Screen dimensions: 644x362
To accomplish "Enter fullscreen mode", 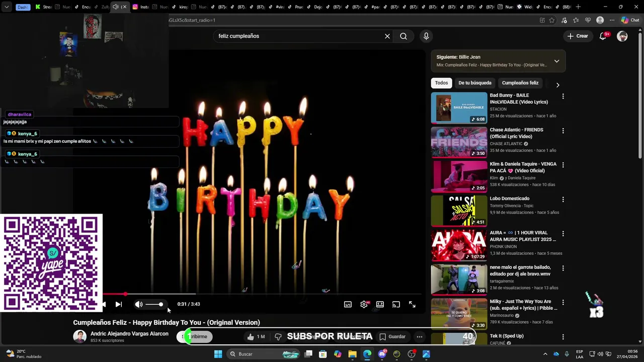I will [x=412, y=304].
